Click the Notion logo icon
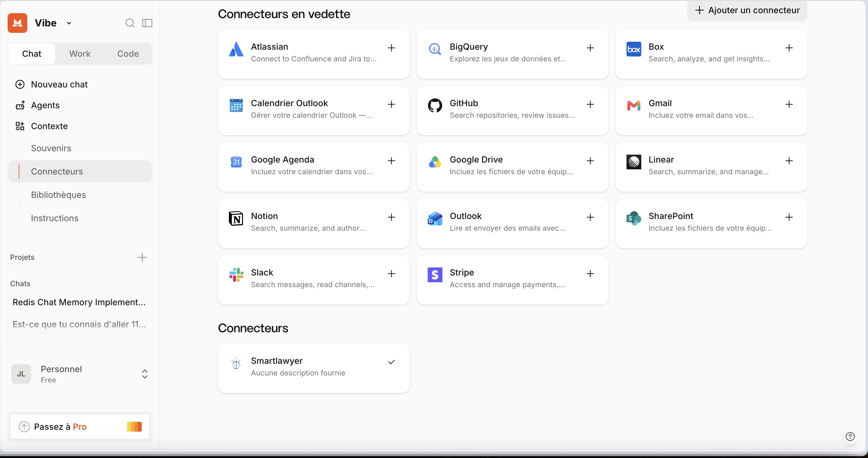868x458 pixels. (236, 218)
